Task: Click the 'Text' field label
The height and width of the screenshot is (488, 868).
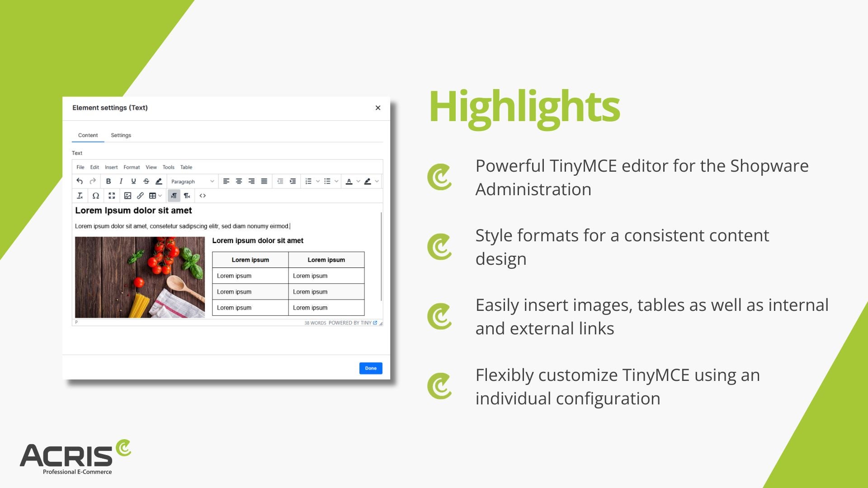Action: click(x=77, y=153)
